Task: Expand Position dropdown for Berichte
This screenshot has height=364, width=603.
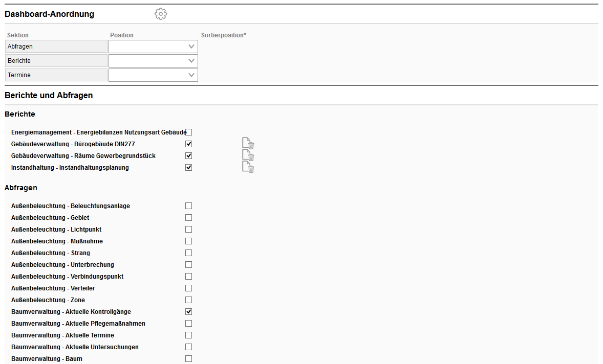Action: pyautogui.click(x=153, y=61)
